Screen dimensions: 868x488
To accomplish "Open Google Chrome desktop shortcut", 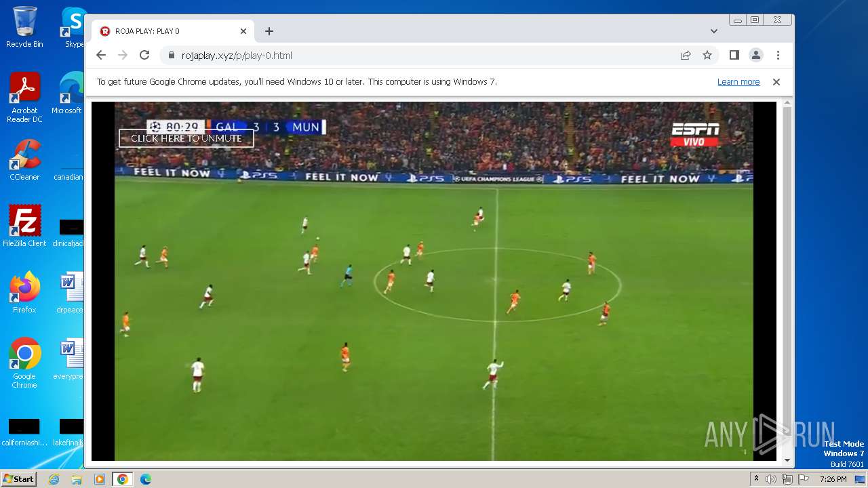I will pyautogui.click(x=24, y=363).
